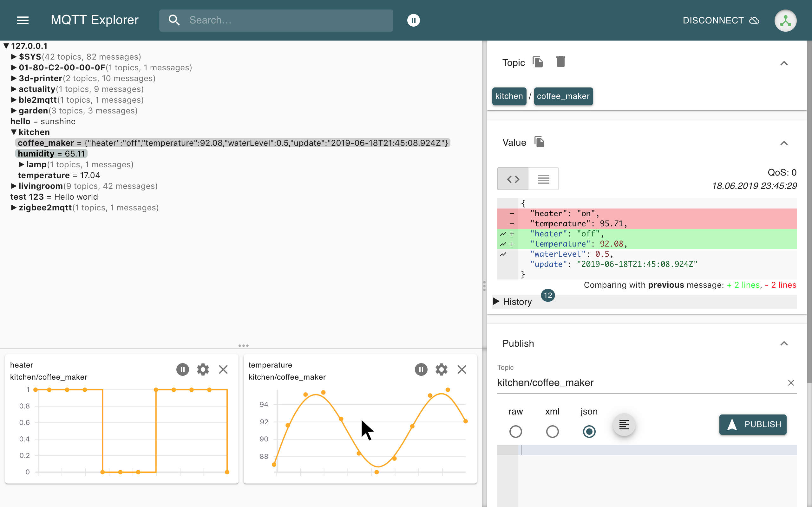Open settings for the temperature chart
Viewport: 812px width, 507px height.
click(441, 369)
